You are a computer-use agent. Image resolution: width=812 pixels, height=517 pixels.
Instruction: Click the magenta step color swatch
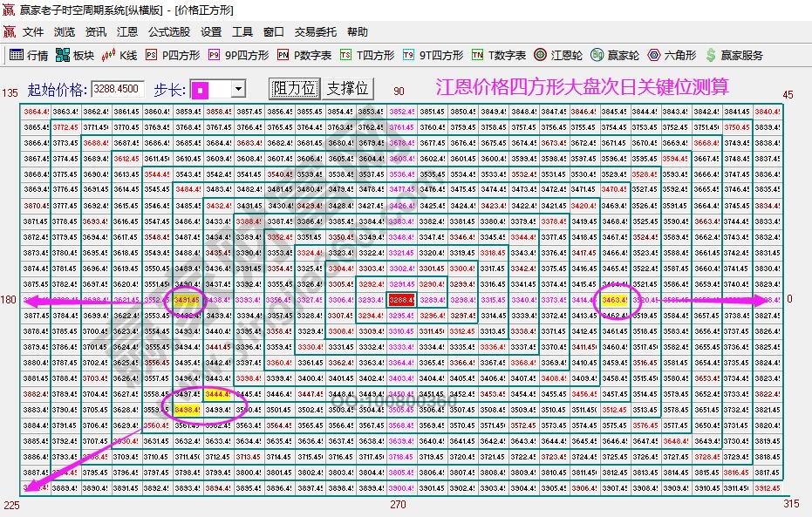pyautogui.click(x=202, y=88)
